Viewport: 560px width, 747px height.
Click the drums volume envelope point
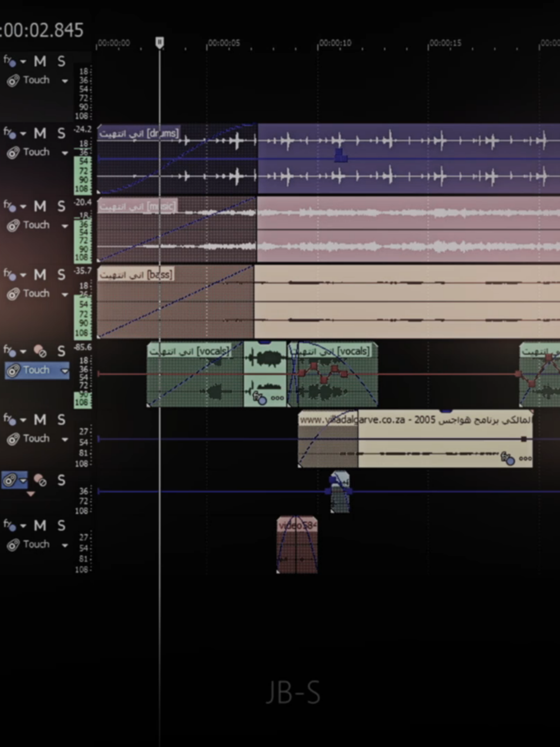click(x=340, y=156)
